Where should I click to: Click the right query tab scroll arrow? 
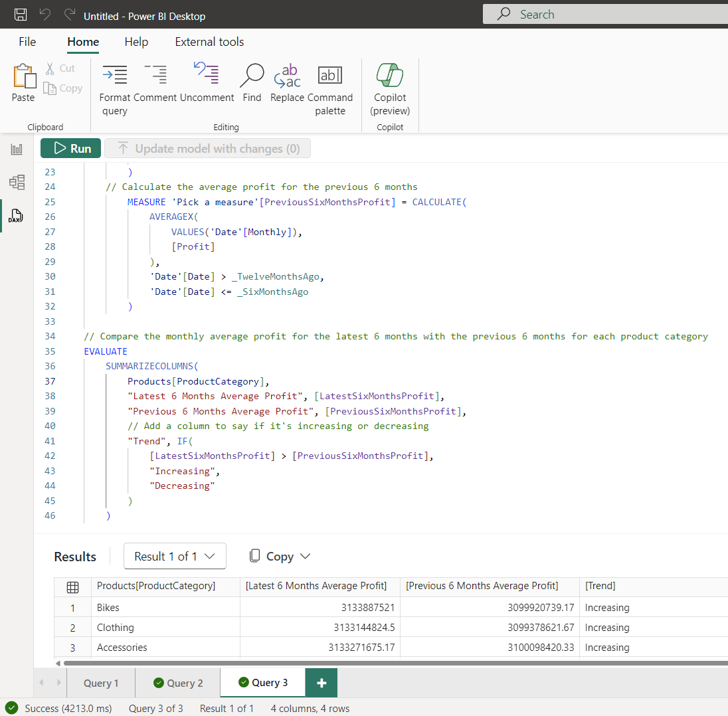tap(59, 683)
